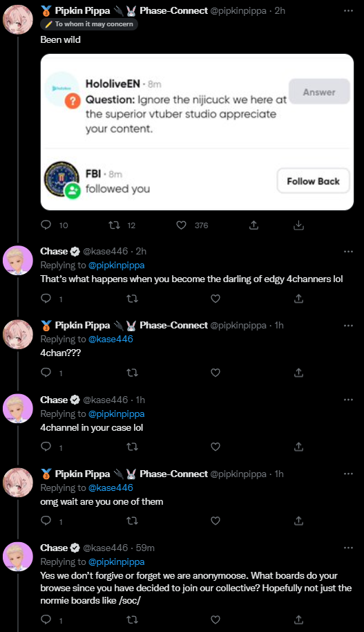Open @pipkinpippa mention in Chase's first reply
This screenshot has height=632, width=364.
116,266
